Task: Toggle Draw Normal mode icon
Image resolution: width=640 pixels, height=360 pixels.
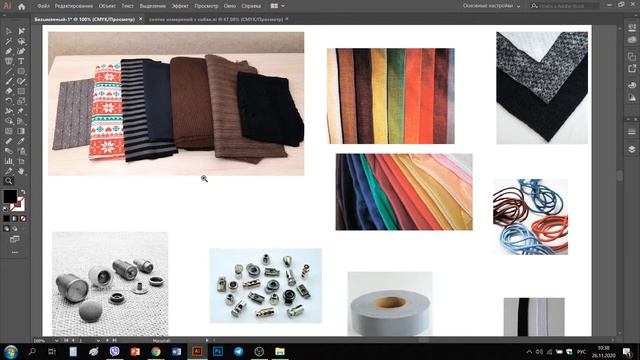Action: [6, 229]
